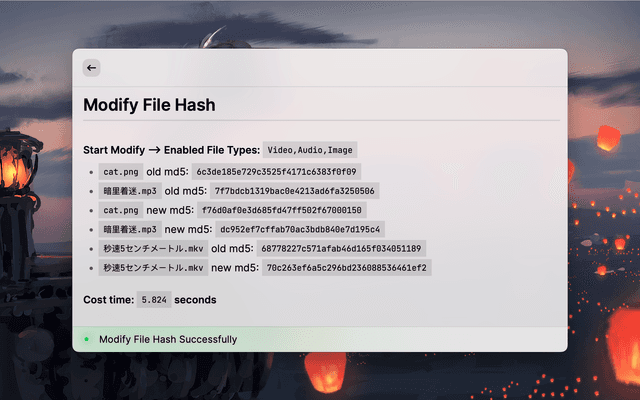The image size is (640, 400).
Task: Select the new md5 hash starting with f76d0af0
Action: [281, 210]
